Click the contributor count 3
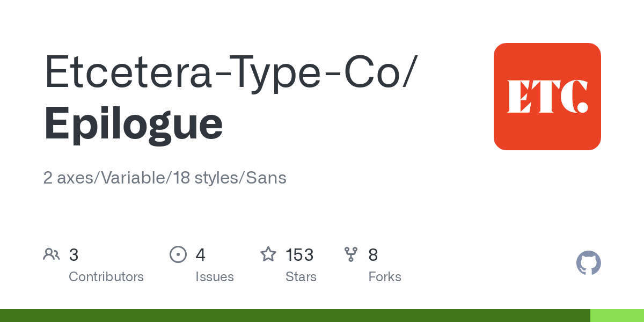Screen dimensions: 644x322 coord(74,254)
